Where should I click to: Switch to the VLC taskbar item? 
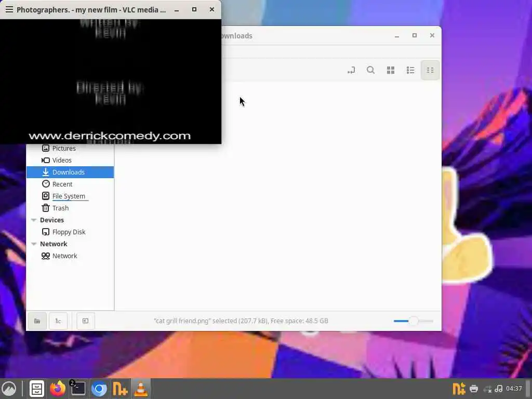pyautogui.click(x=141, y=389)
